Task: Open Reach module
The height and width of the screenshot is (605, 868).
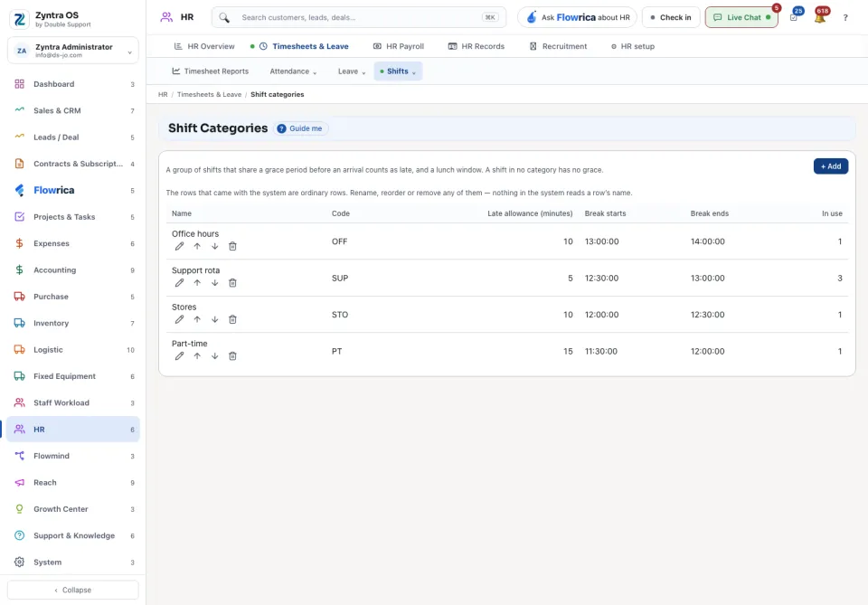Action: click(x=73, y=483)
